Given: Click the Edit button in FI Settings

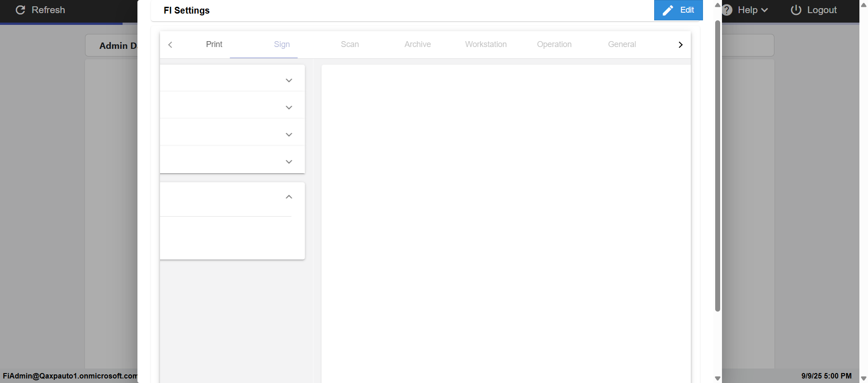Looking at the screenshot, I should (678, 10).
